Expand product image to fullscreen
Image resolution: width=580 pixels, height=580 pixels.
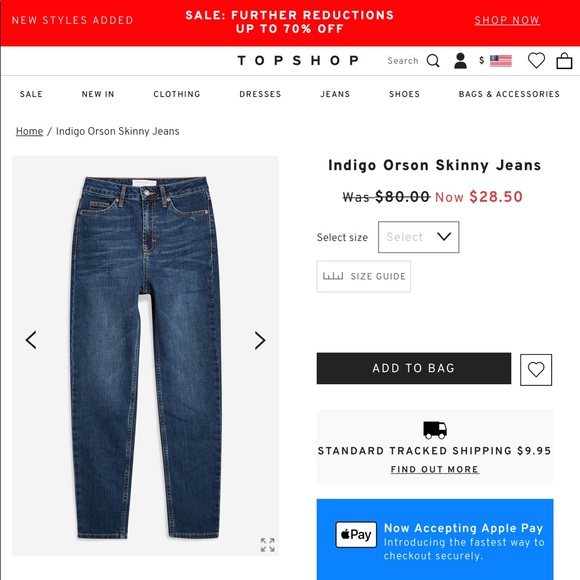coord(267,545)
